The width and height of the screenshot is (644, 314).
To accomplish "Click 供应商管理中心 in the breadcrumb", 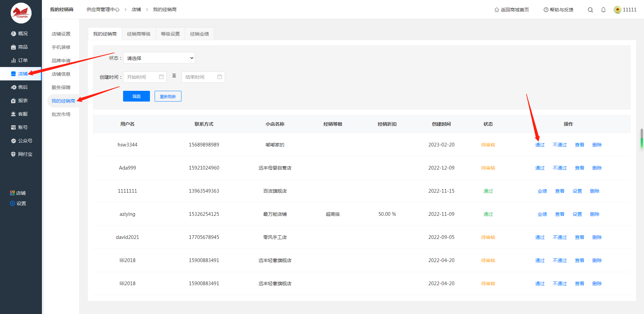I will 103,9.
